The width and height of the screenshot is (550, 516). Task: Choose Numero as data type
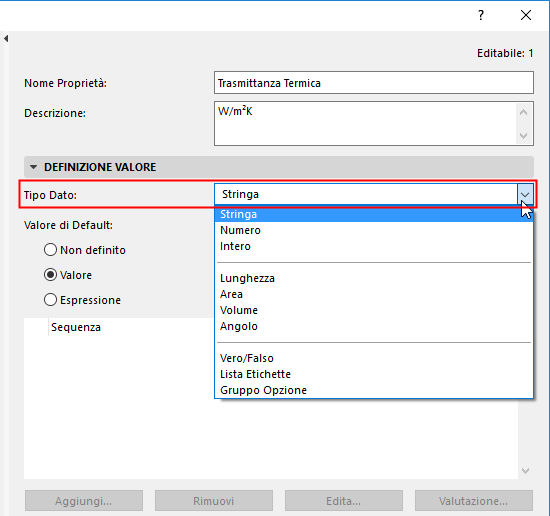point(374,230)
